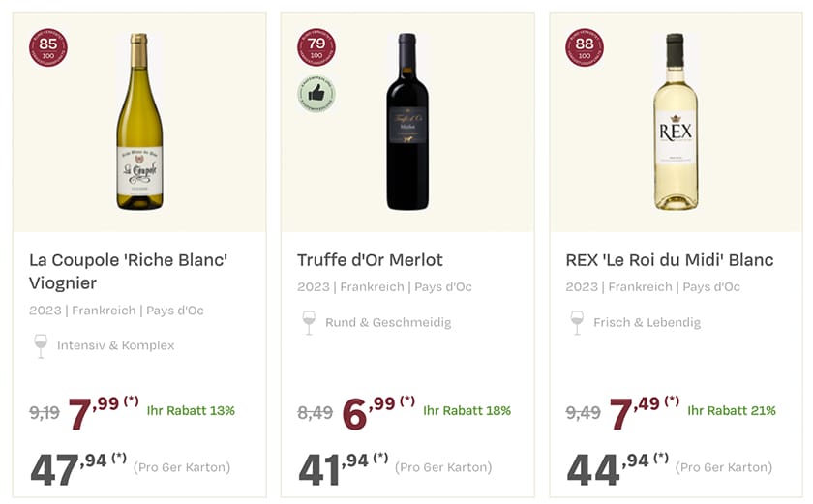Open REX Blanc bottle image

675,122
